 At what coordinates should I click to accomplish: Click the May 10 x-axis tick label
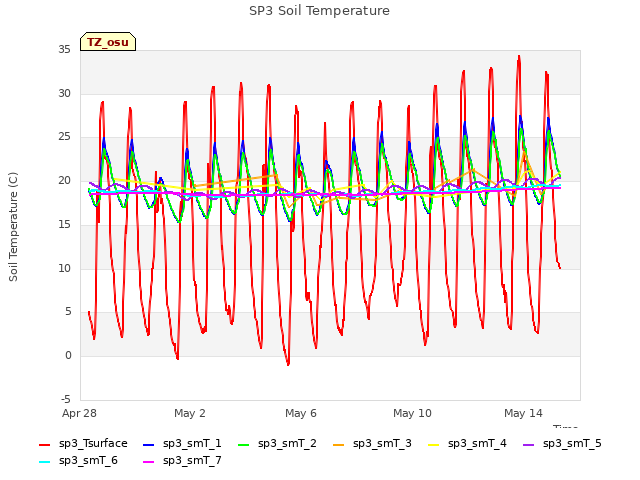(412, 413)
